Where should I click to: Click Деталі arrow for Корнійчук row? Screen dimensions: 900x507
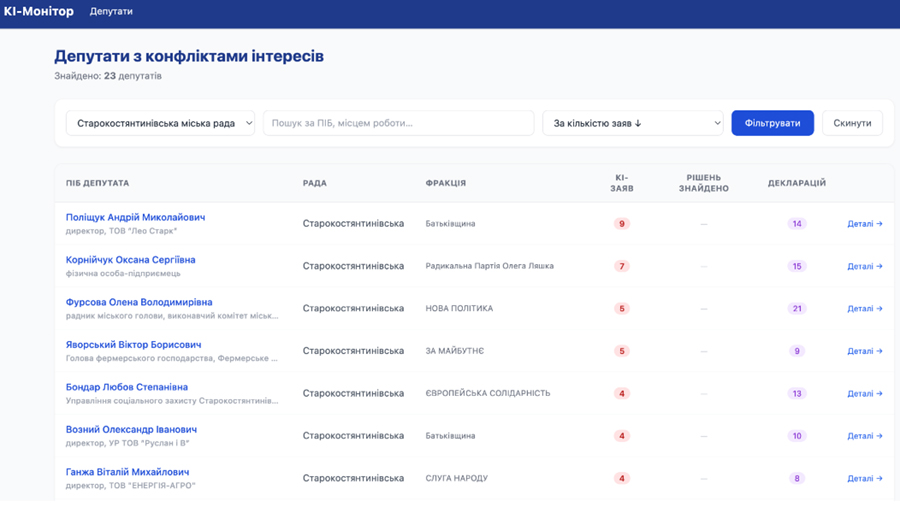point(865,266)
